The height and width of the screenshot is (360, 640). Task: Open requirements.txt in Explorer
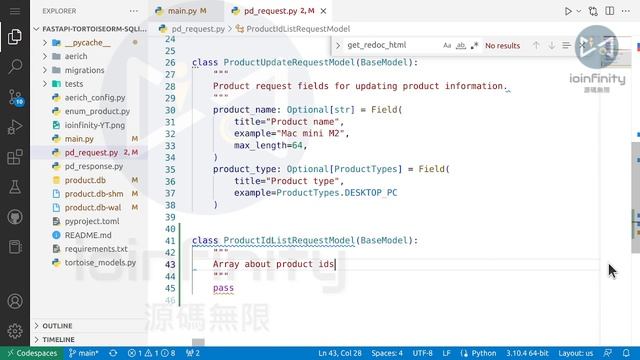coord(90,249)
